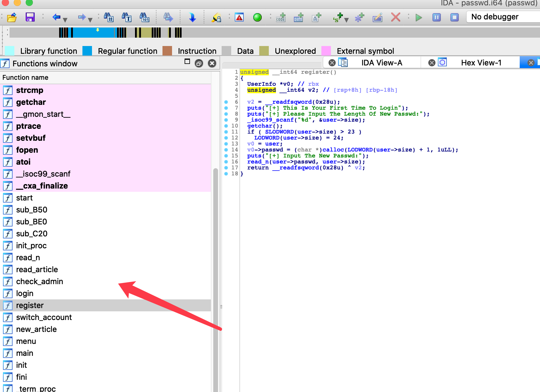
Task: Toggle floating state of Functions window
Action: click(199, 63)
